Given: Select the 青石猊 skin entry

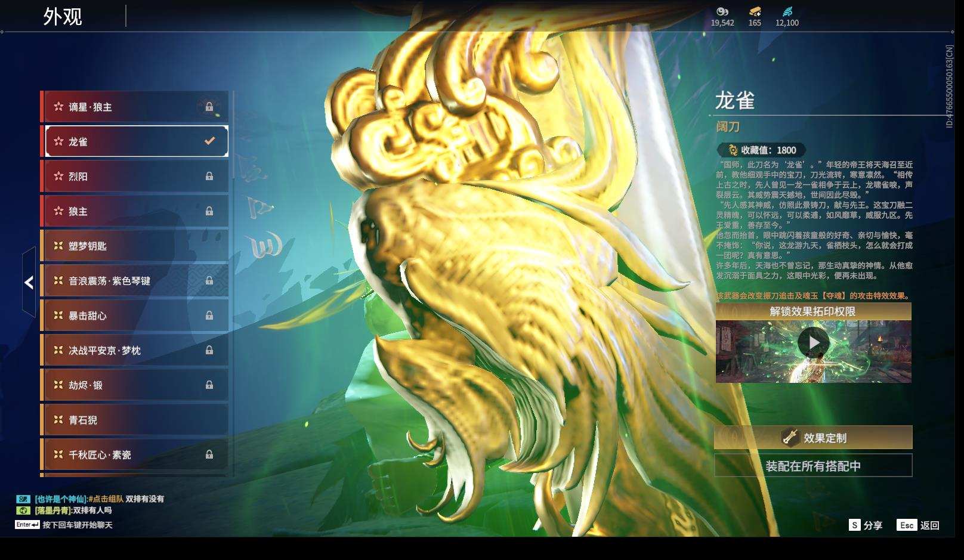Looking at the screenshot, I should [x=119, y=420].
